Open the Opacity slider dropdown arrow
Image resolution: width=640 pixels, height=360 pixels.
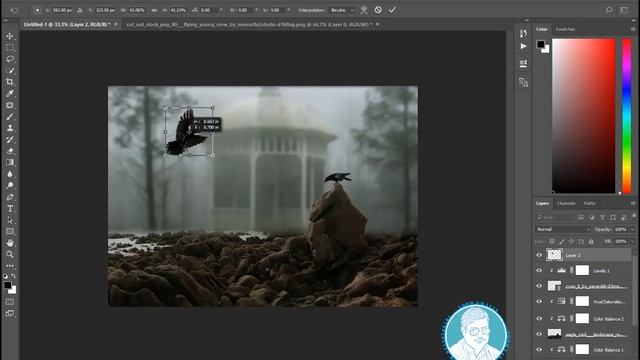(x=632, y=229)
